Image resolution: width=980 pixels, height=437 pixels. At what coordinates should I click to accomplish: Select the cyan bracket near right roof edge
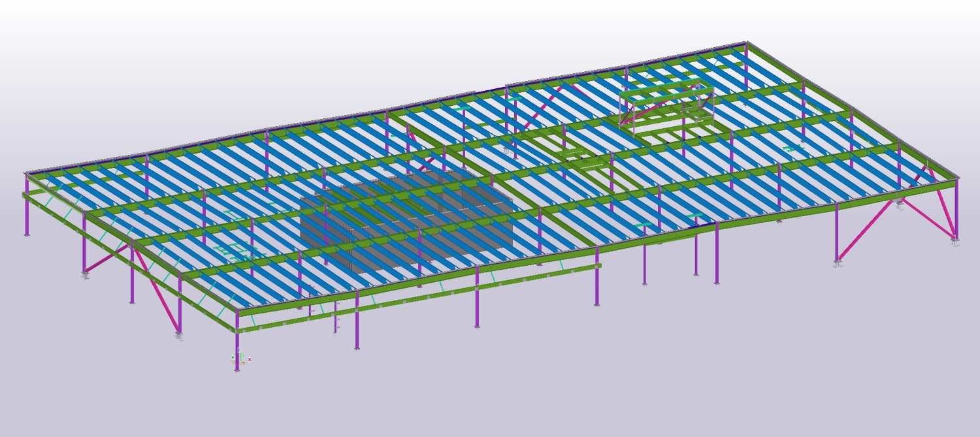click(793, 149)
